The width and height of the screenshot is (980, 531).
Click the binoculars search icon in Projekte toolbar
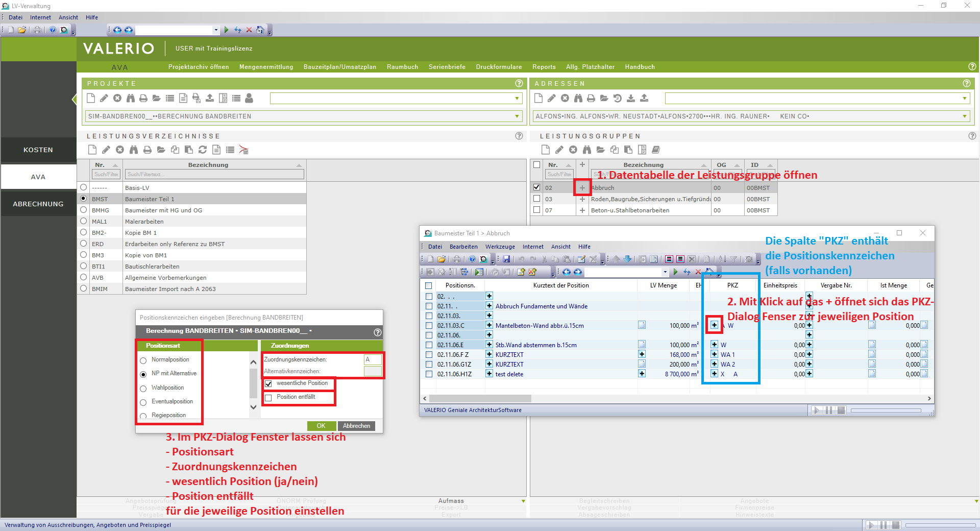130,98
